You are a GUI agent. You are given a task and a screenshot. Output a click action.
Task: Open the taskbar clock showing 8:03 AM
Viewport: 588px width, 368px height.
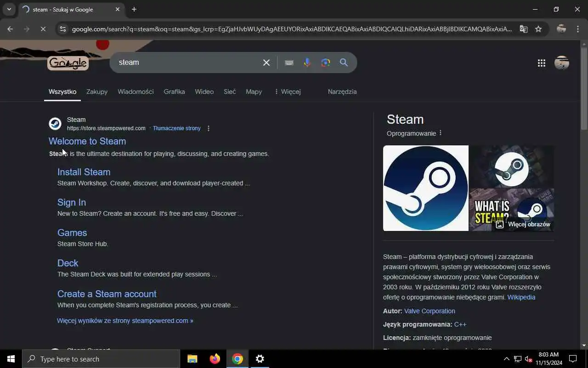point(548,359)
